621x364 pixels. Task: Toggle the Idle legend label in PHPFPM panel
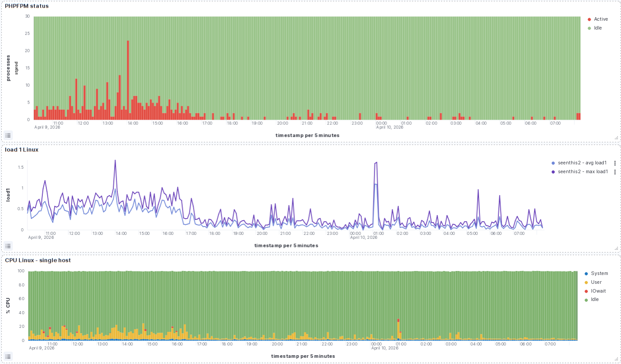click(598, 28)
